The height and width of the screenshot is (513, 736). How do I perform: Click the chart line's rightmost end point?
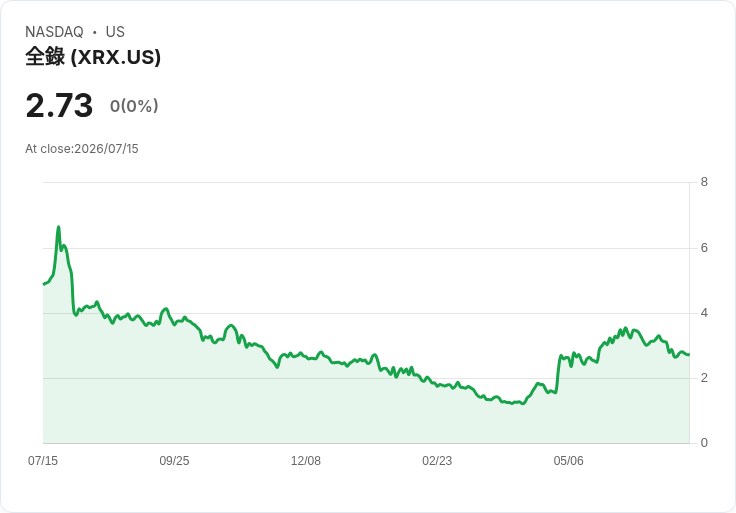[689, 354]
